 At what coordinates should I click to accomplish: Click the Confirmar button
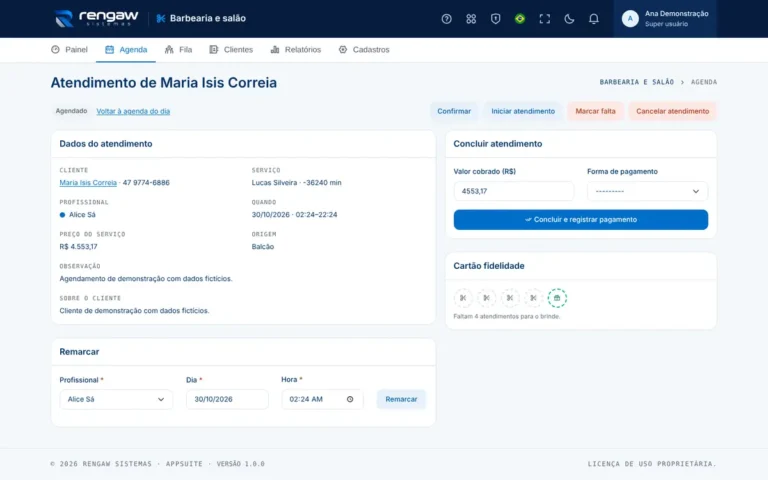click(x=454, y=111)
